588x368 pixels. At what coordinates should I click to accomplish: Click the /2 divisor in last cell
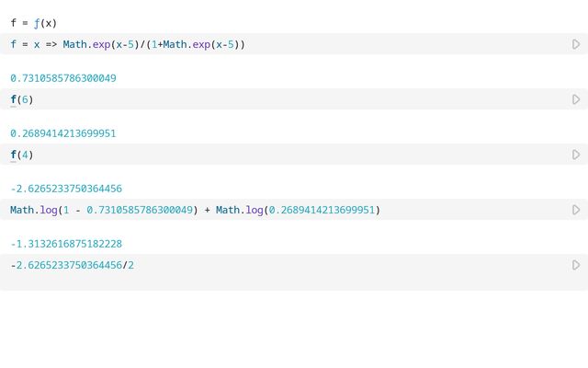pos(129,265)
